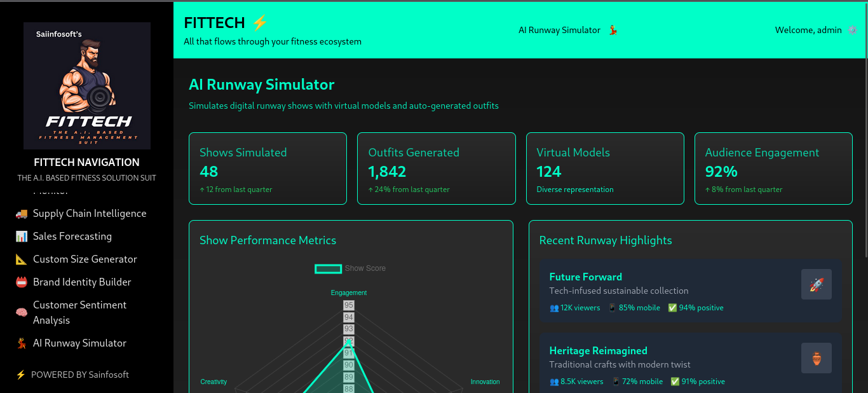This screenshot has width=868, height=393.
Task: Click the AI Runway Simulator dancer sidebar icon
Action: click(x=22, y=343)
